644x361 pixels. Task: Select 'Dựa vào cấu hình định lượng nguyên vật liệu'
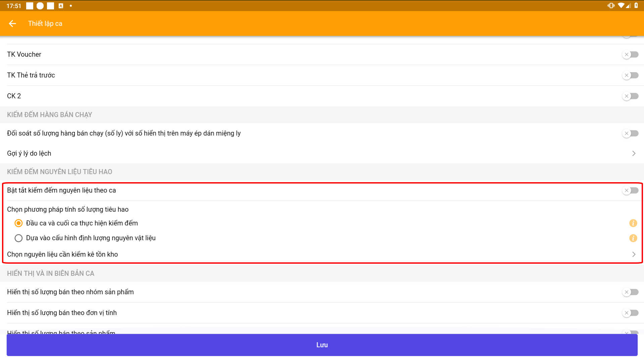[19, 238]
